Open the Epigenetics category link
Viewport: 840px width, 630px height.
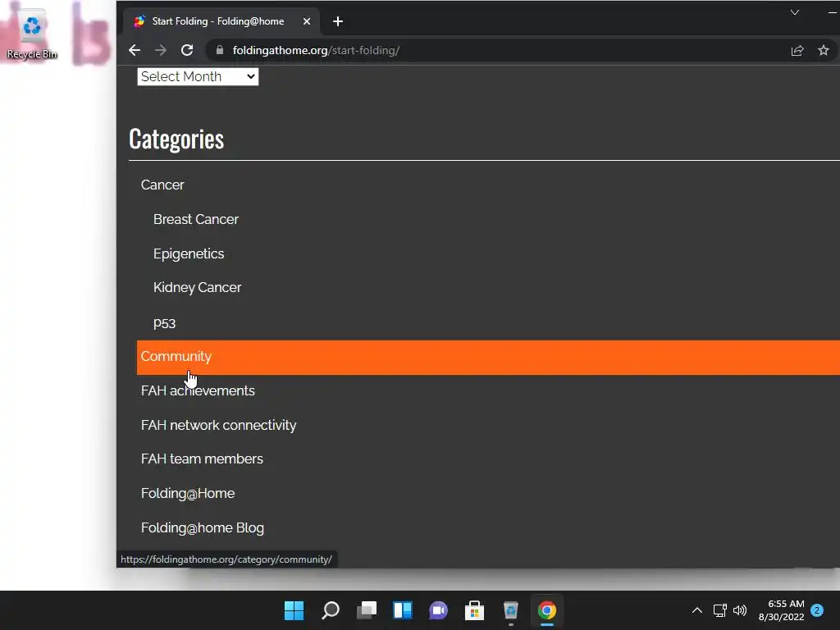coord(189,254)
